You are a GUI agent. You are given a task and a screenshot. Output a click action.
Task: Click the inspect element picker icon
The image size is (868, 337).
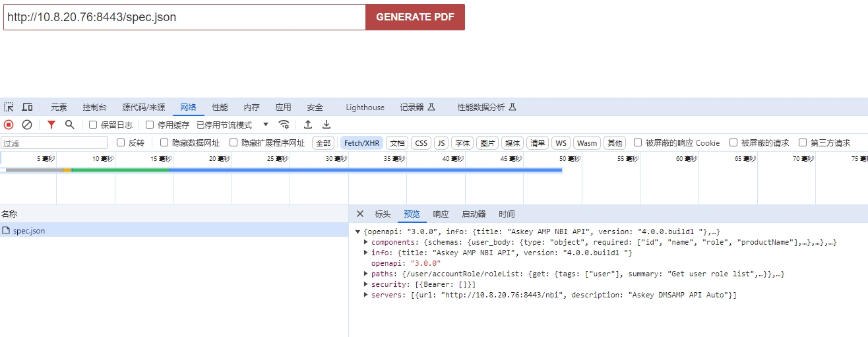(9, 107)
